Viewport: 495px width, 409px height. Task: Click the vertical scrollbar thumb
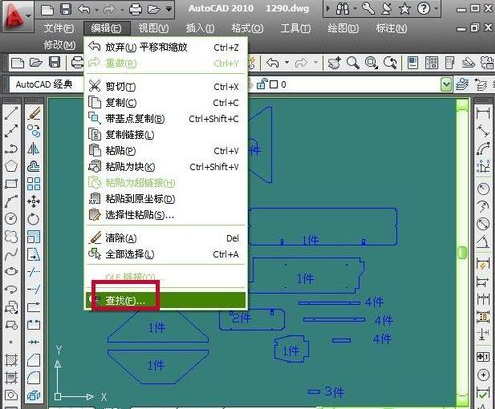pos(462,252)
